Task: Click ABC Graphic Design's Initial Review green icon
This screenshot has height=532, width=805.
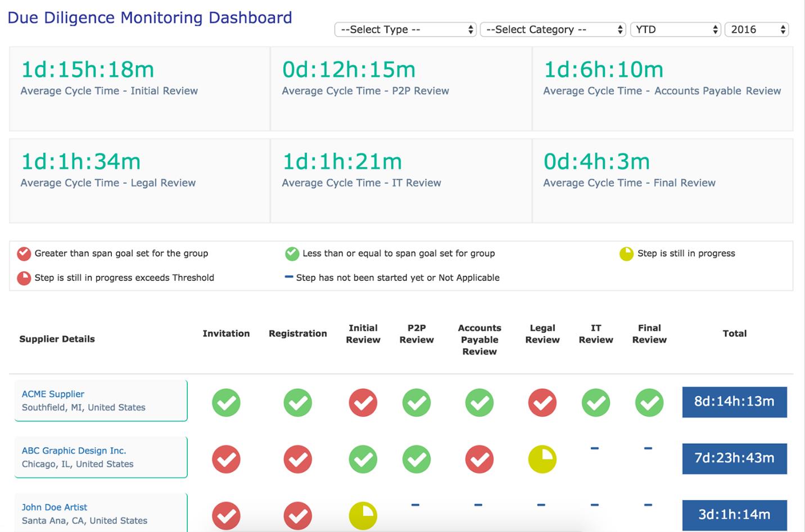Action: [x=363, y=460]
